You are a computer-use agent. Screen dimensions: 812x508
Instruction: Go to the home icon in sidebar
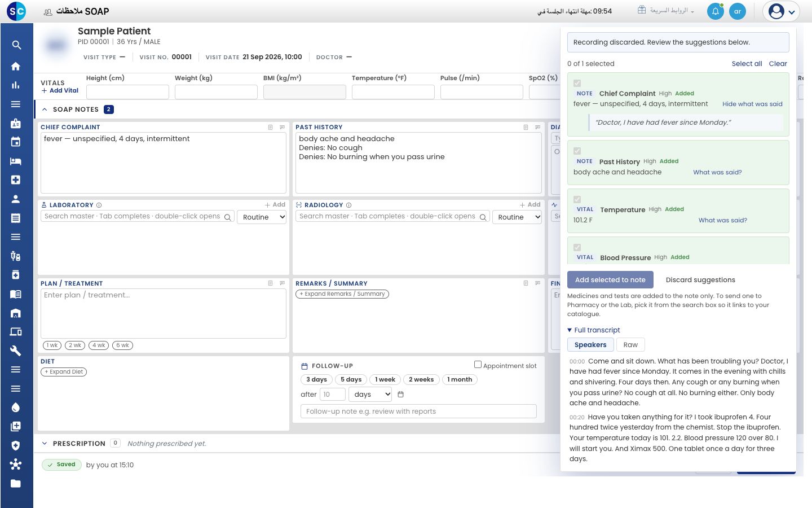[16, 66]
